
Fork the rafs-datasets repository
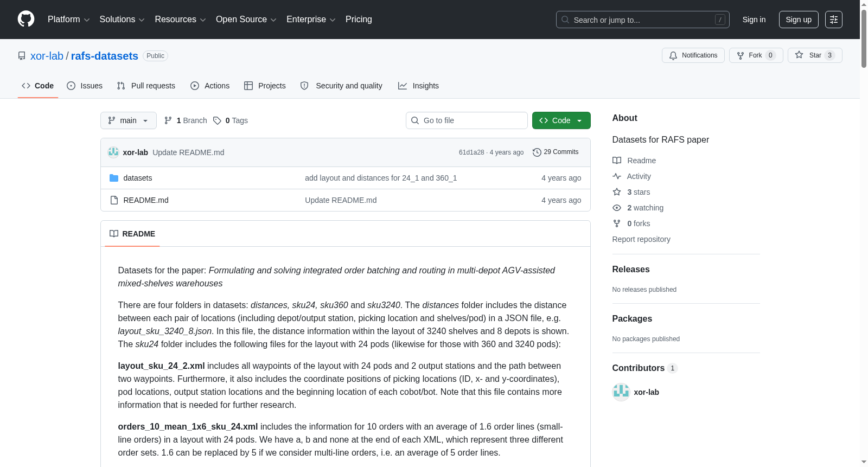[756, 55]
